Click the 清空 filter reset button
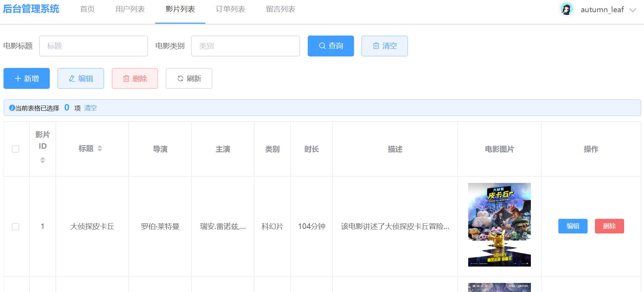Viewport: 644px width, 292px height. [385, 46]
